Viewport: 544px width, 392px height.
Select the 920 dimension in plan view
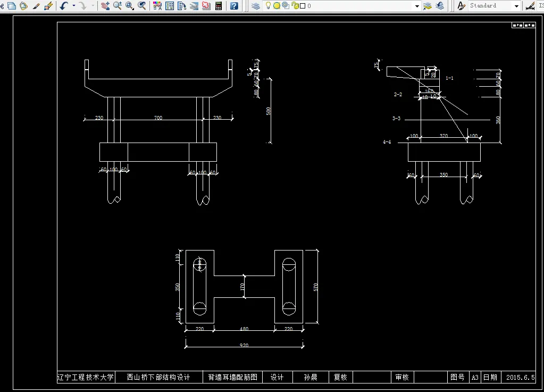click(244, 345)
